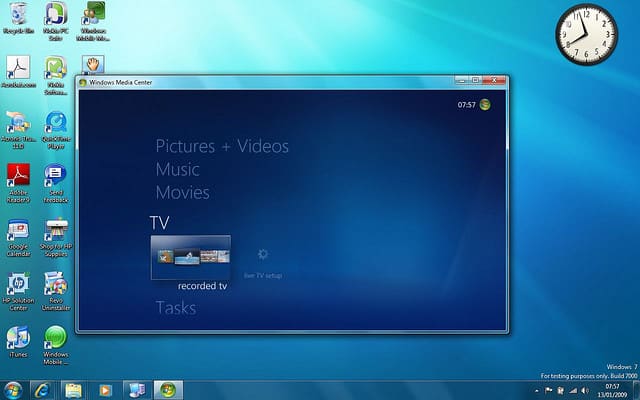Select Pictures + Videos in Media Center
The image size is (640, 400).
[221, 147]
